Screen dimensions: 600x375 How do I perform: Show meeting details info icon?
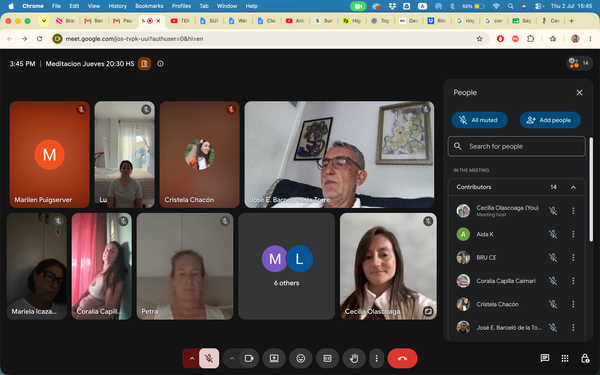[160, 64]
